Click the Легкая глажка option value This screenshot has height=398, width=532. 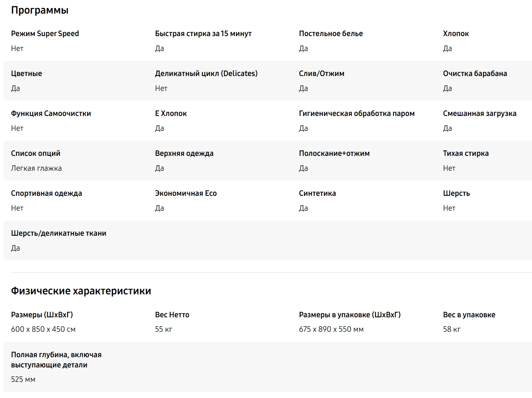click(x=37, y=168)
